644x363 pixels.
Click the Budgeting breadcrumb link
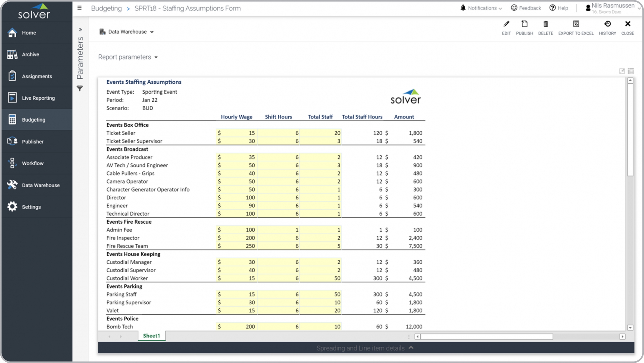coord(106,8)
